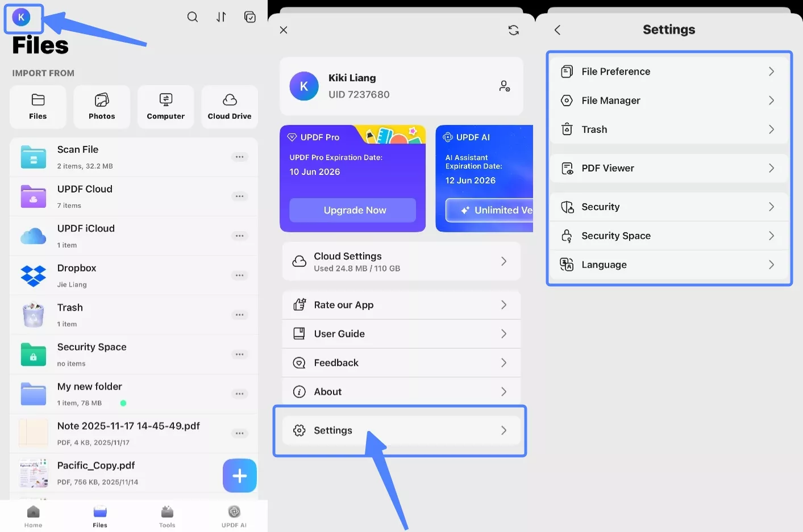Image resolution: width=803 pixels, height=532 pixels.
Task: Open the Security Space green folder icon
Action: tap(34, 355)
